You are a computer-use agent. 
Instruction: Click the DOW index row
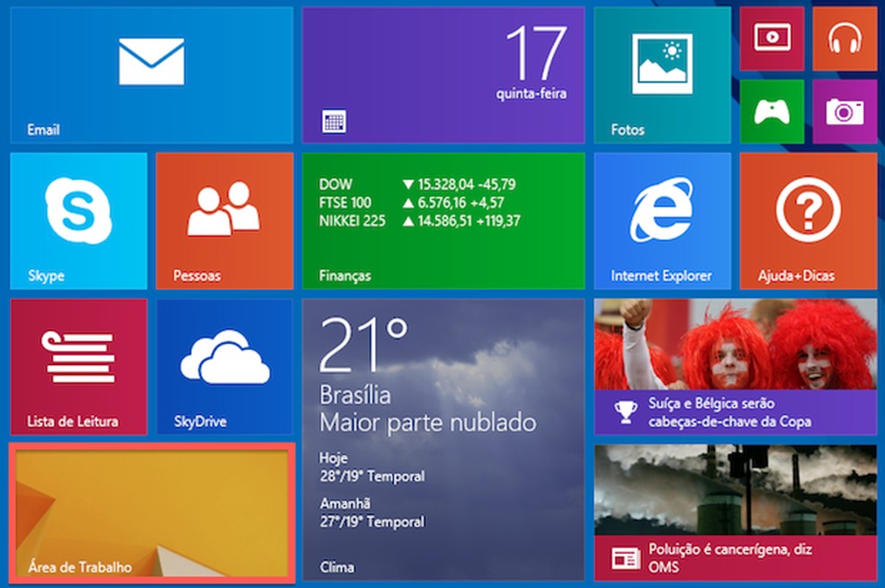click(x=417, y=184)
